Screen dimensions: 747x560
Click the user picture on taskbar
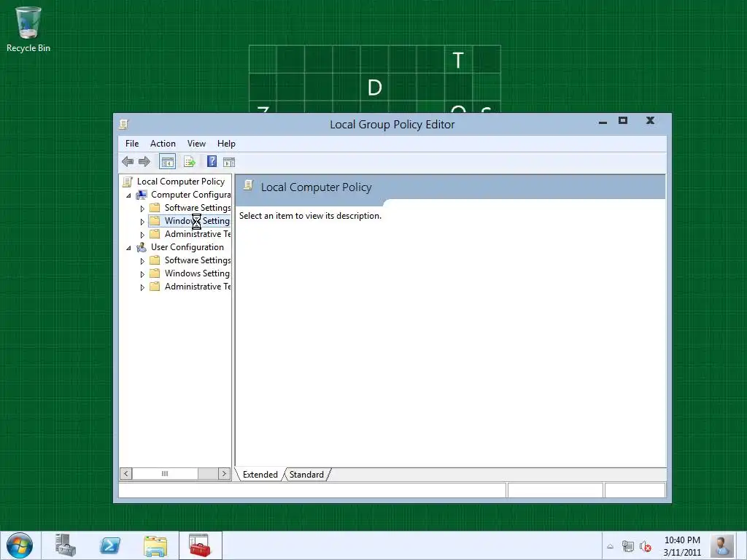[x=721, y=545]
